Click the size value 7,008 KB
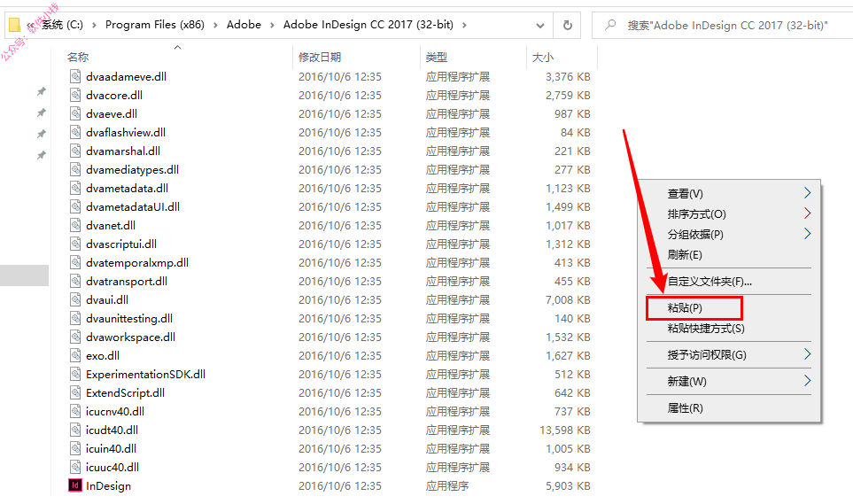853x504 pixels. point(568,300)
